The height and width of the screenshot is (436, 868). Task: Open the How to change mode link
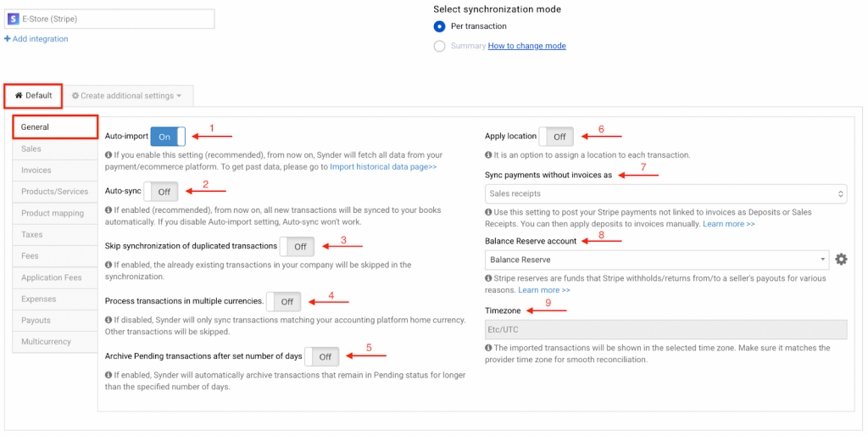(526, 46)
